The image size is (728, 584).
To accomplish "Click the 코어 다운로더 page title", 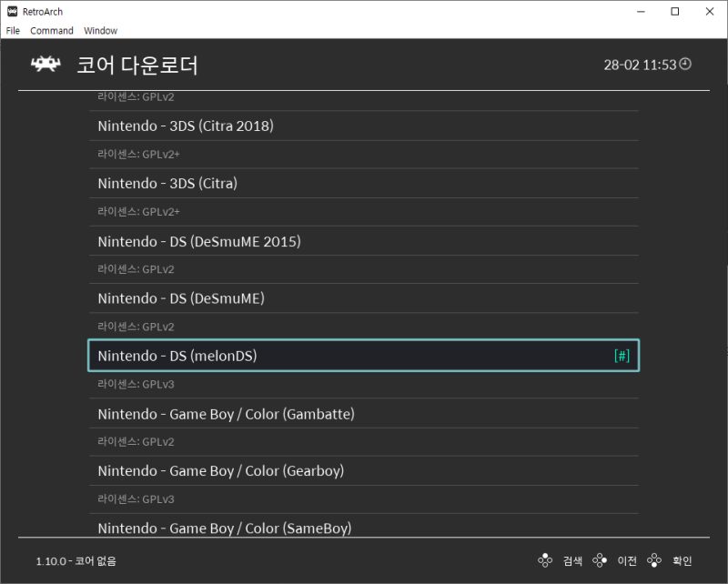I will click(137, 65).
